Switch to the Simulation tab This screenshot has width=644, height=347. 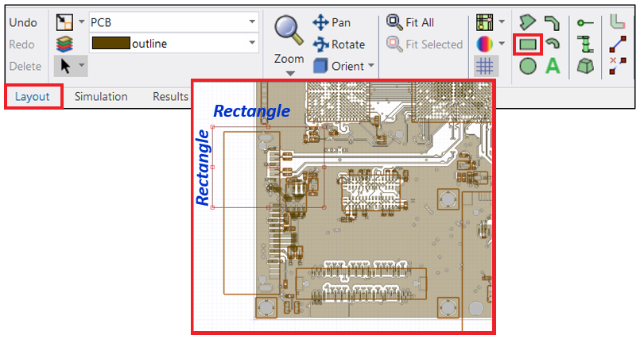tap(101, 97)
